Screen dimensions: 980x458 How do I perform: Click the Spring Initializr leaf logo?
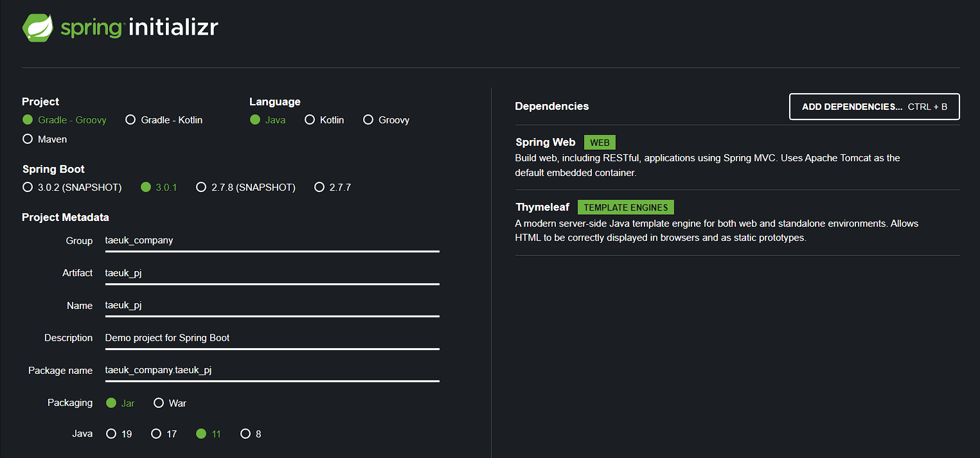[x=39, y=28]
